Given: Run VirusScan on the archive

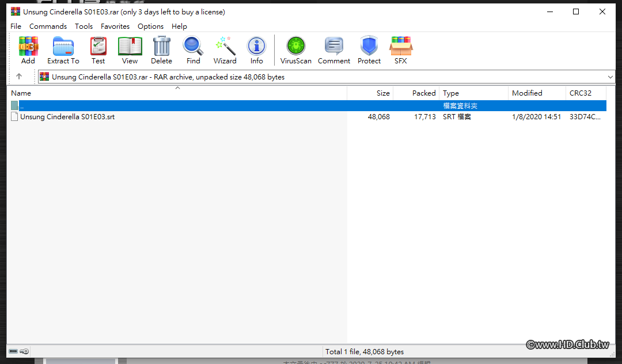Looking at the screenshot, I should coord(296,46).
